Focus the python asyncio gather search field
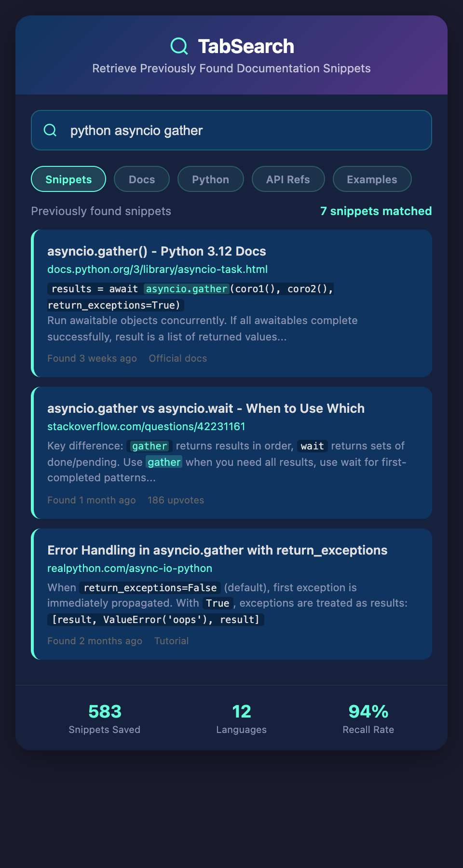Screen dimensions: 463x868 [241, 130]
